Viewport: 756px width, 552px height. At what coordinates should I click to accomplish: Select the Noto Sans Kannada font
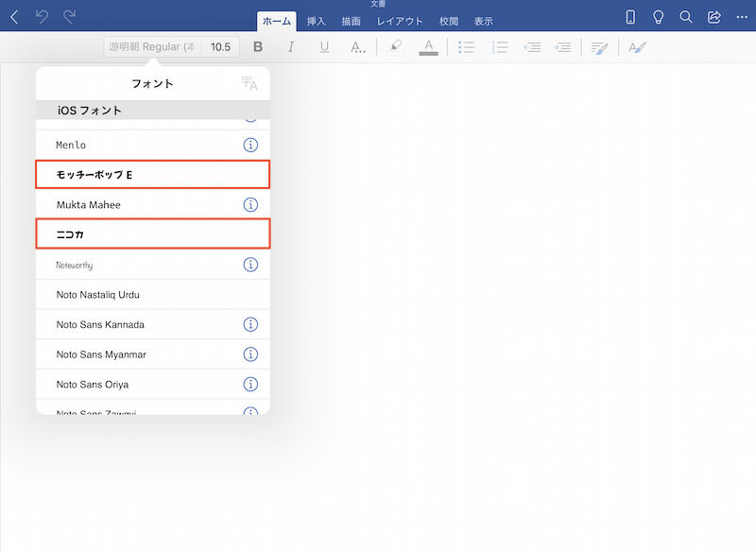pyautogui.click(x=153, y=324)
